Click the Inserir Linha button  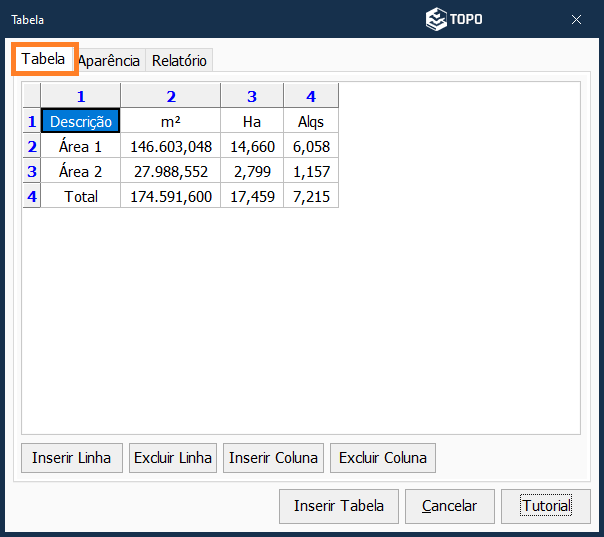pos(72,458)
